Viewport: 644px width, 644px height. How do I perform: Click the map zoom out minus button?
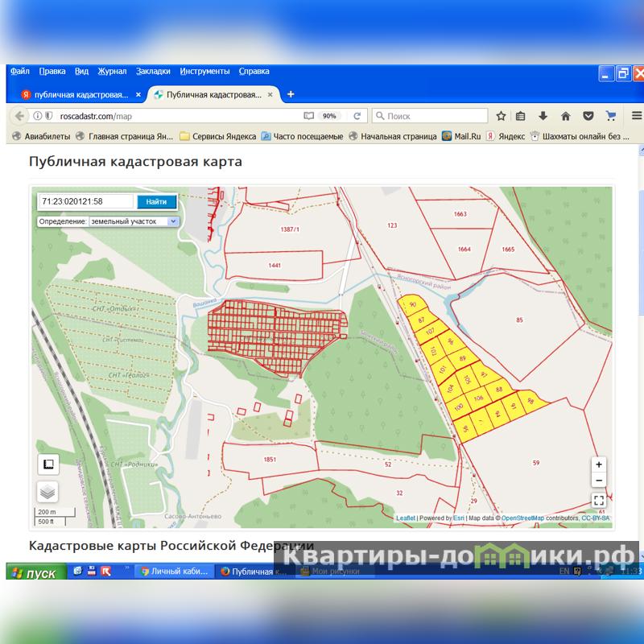598,481
